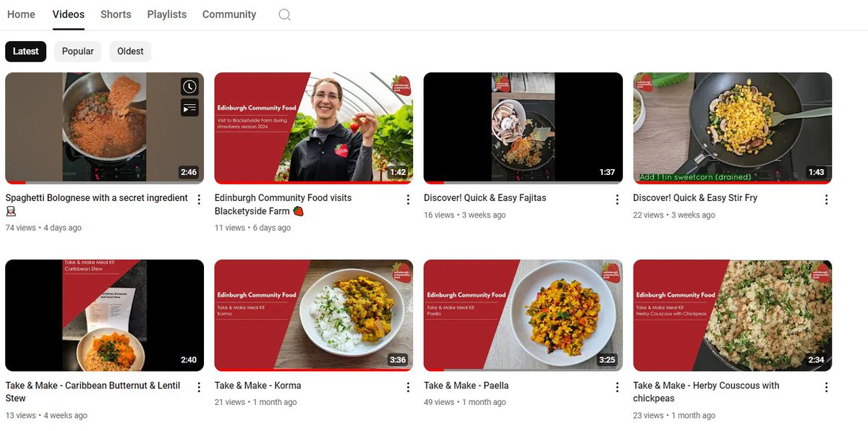Click the 1:42 duration badge
This screenshot has width=868, height=431.
(398, 172)
